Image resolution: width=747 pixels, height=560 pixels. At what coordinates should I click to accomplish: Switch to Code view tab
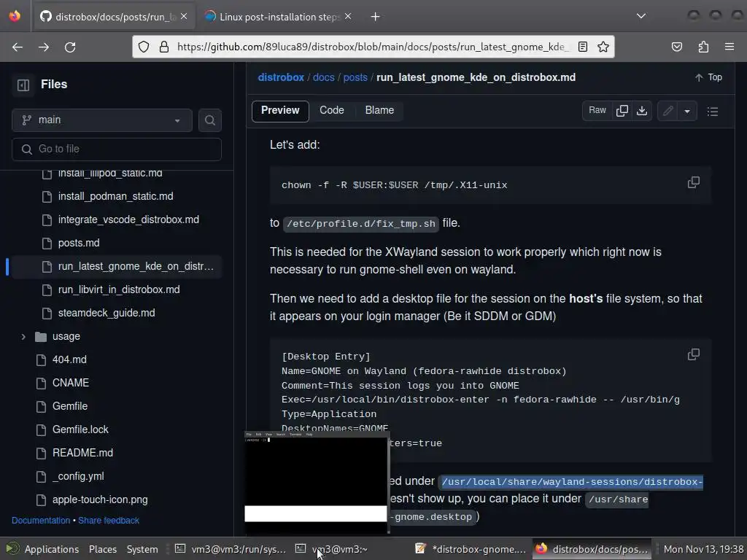tap(332, 111)
